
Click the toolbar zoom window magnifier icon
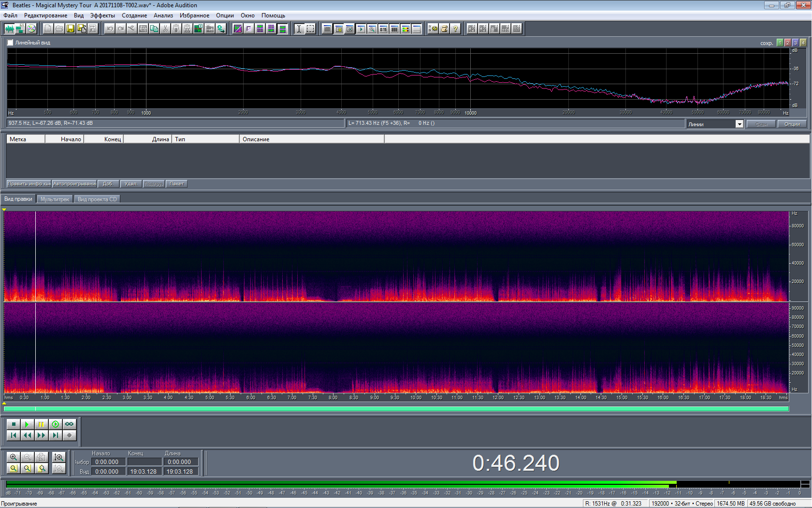(x=372, y=29)
